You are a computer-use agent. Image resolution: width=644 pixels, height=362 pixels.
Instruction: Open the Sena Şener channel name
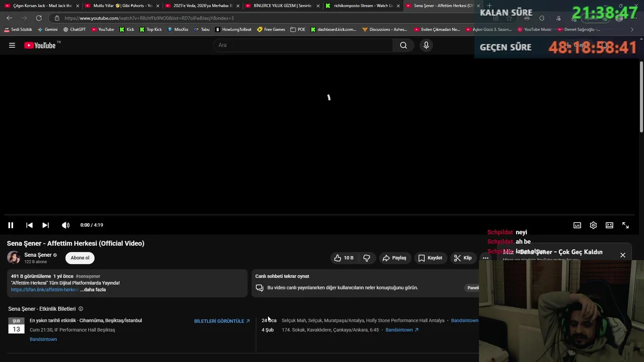[38, 255]
